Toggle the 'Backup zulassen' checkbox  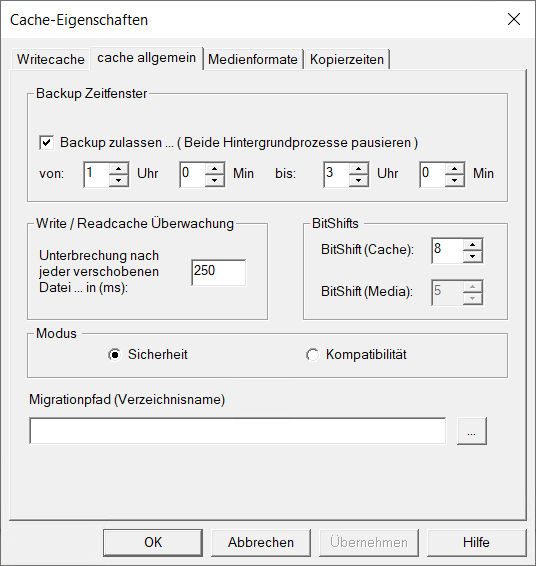click(x=47, y=143)
